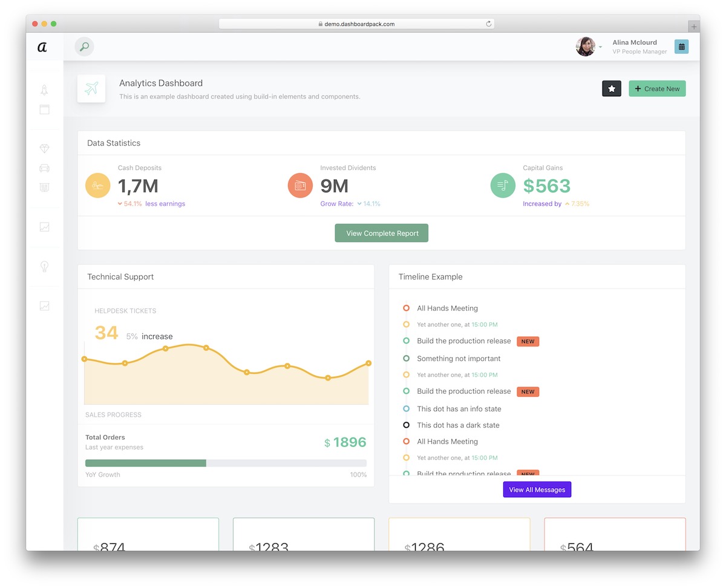Expand the user avatar dropdown arrow

click(x=600, y=47)
